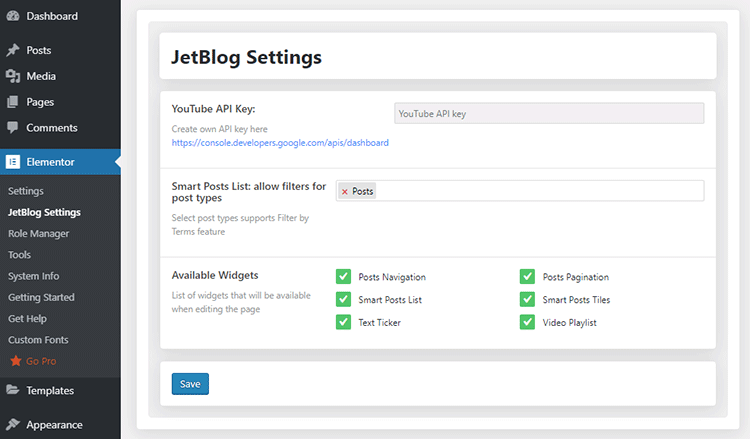Uncheck the Posts Navigation widget checkbox
The height and width of the screenshot is (439, 750).
pyautogui.click(x=343, y=276)
